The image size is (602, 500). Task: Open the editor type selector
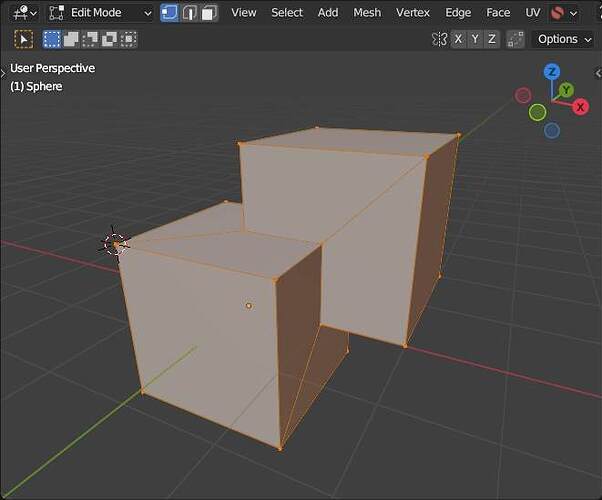[25, 13]
